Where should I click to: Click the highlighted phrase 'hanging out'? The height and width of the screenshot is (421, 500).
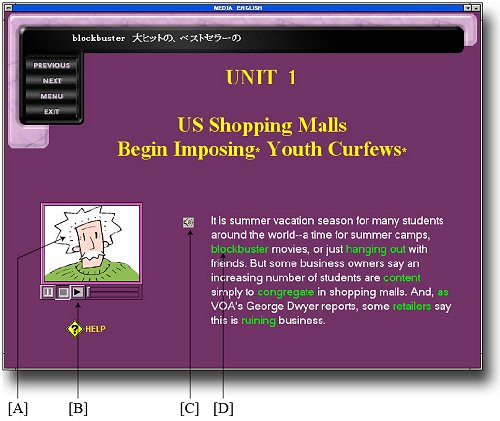(x=376, y=249)
